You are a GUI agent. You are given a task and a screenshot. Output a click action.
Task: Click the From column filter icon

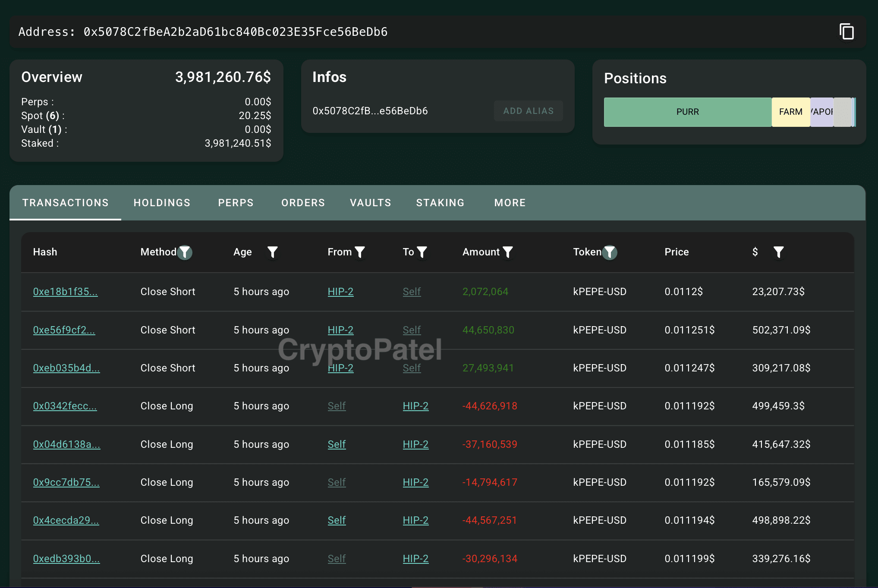[x=360, y=252]
